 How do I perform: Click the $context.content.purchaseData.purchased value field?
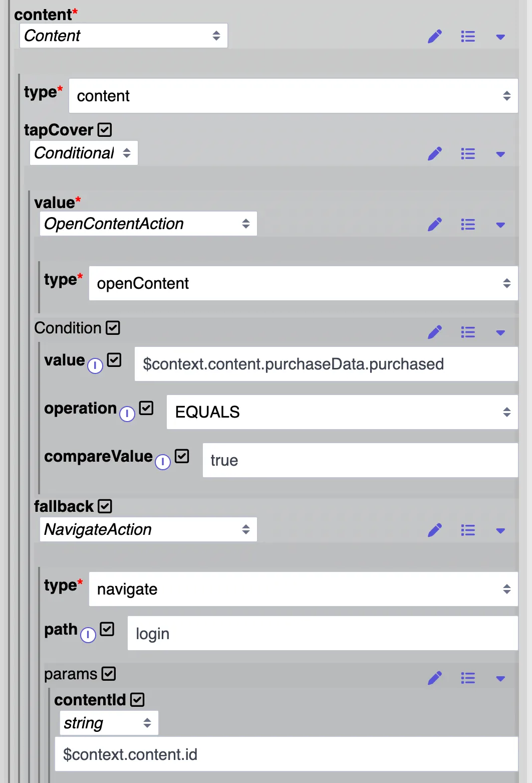click(326, 364)
